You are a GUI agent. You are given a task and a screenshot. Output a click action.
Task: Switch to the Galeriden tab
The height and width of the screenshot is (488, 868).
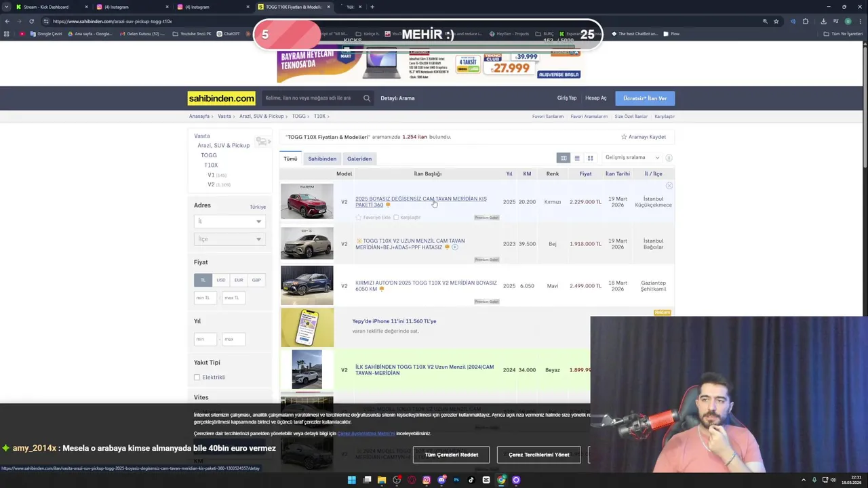[x=359, y=159]
